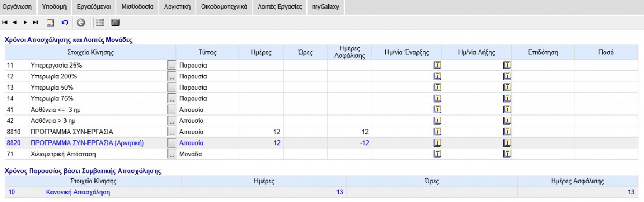644x202 pixels.
Task: Click Ημέρες cell of ΠΡΟΓΡΑΜΜΑ ΣΥΝ-ΕΡΓΑΣΙΑ row 8810
Action: point(261,132)
